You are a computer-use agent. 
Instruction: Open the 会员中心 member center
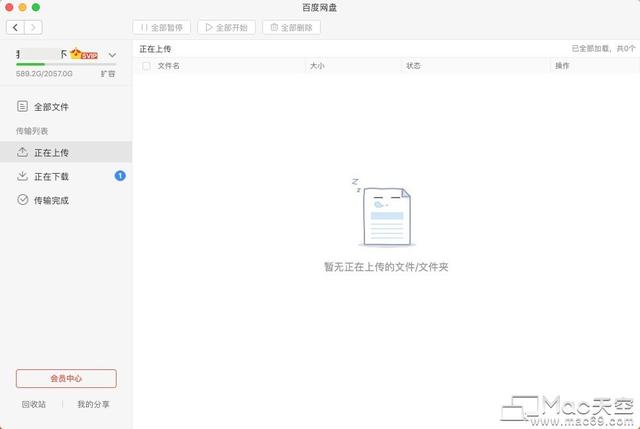[x=66, y=378]
